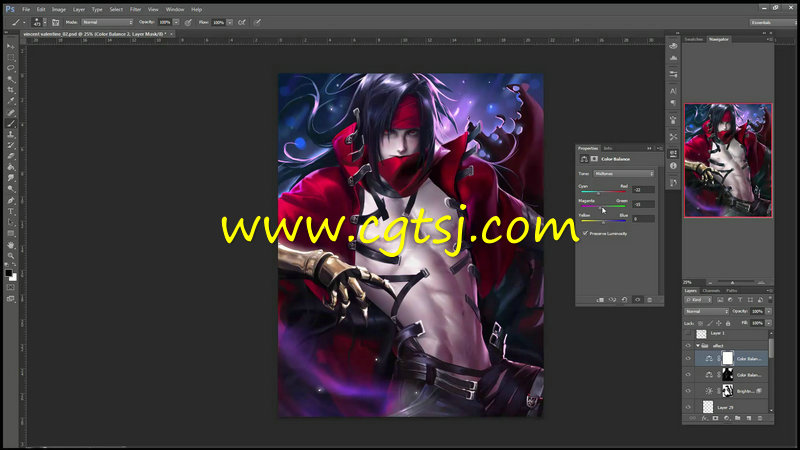Select white mask thumbnail of Color Balance layer
The height and width of the screenshot is (450, 800).
click(x=728, y=359)
